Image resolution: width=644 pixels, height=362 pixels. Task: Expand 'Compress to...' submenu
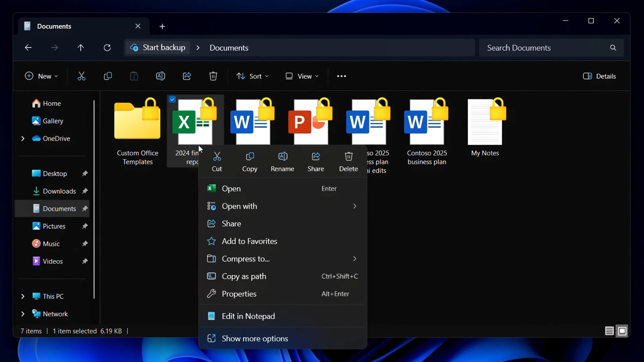coord(354,258)
